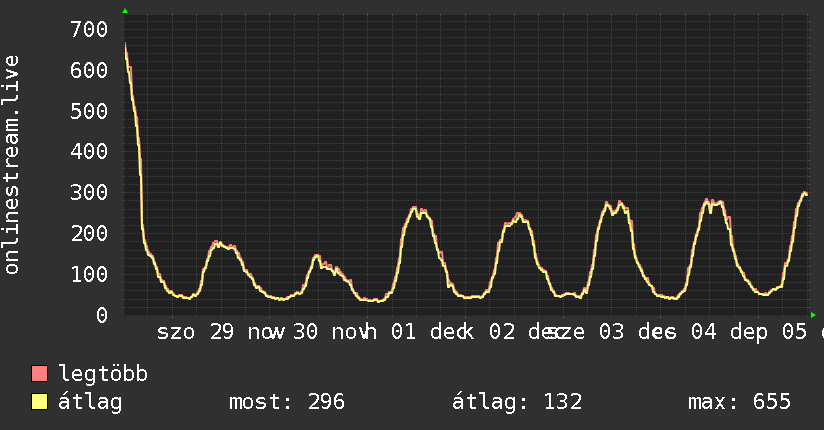Click the 300 y-axis label
Image resolution: width=824 pixels, height=430 pixels.
coord(89,192)
